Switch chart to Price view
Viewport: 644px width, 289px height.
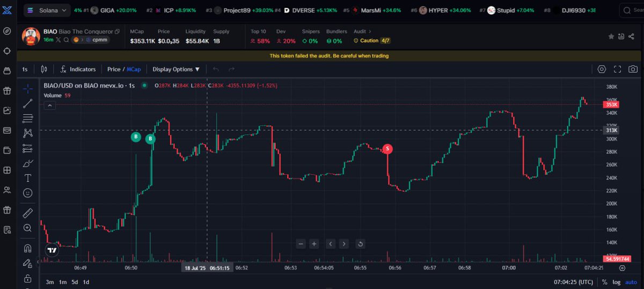[x=114, y=69]
